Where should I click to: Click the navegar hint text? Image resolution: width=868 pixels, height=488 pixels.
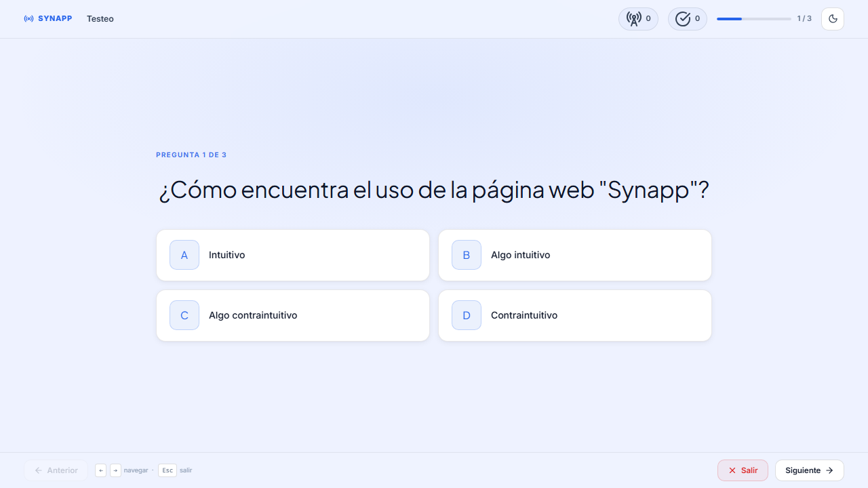pyautogui.click(x=136, y=470)
